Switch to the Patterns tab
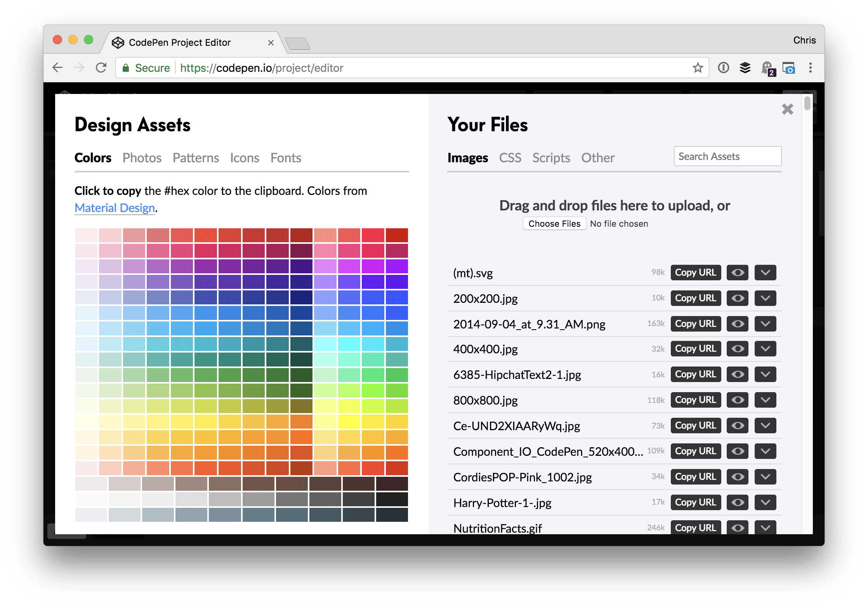This screenshot has height=608, width=868. (195, 158)
